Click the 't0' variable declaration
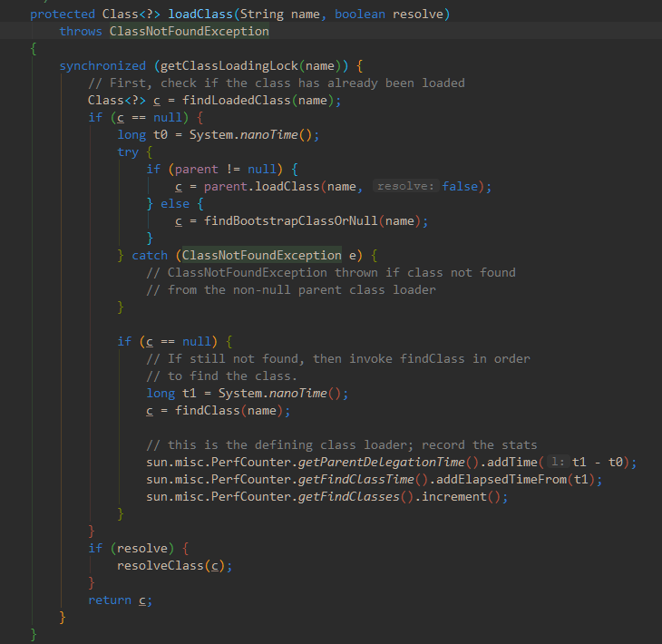 point(161,135)
